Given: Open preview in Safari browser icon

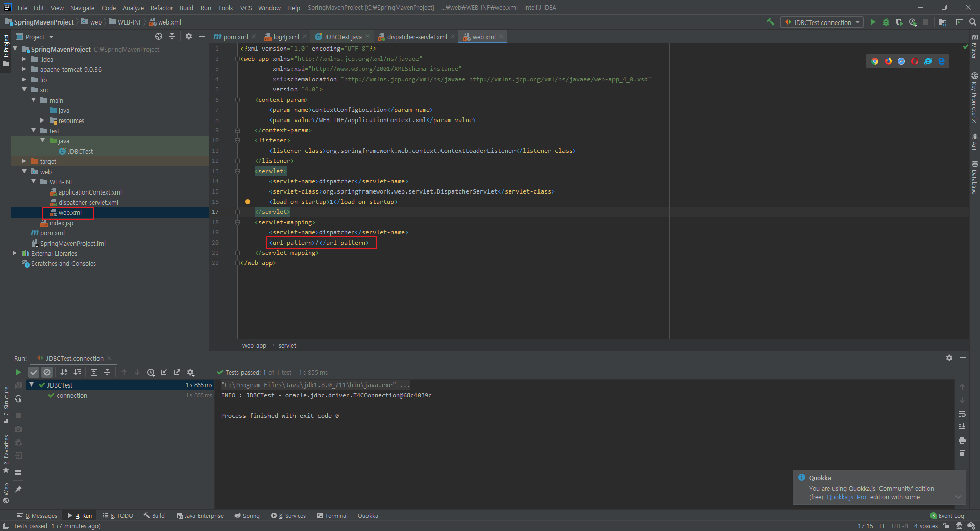Looking at the screenshot, I should (x=901, y=61).
